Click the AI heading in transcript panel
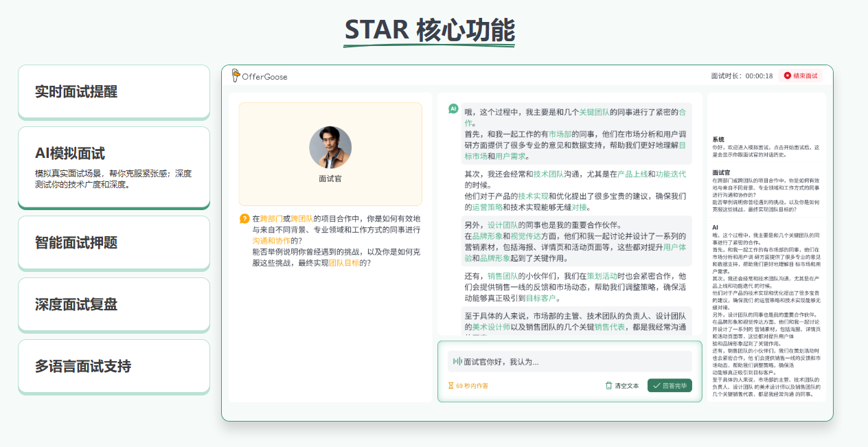Image resolution: width=868 pixels, height=447 pixels. 715,227
